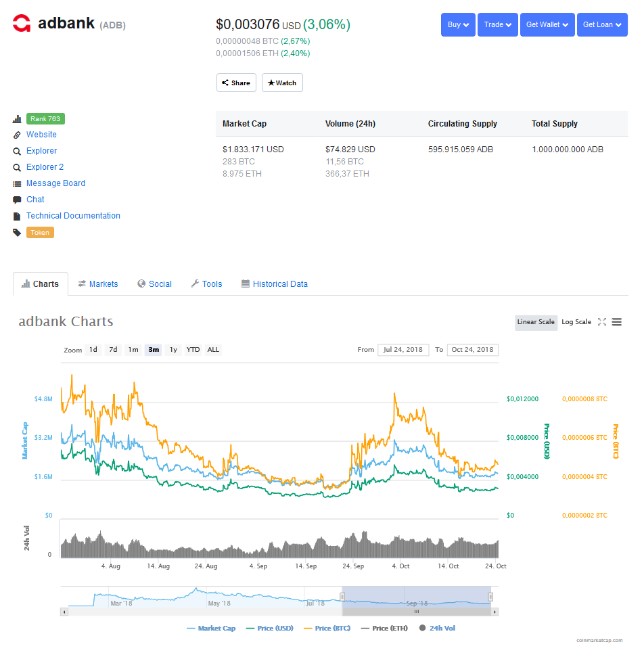The width and height of the screenshot is (644, 659).
Task: Toggle Market Cap series in legend
Action: pyautogui.click(x=211, y=629)
